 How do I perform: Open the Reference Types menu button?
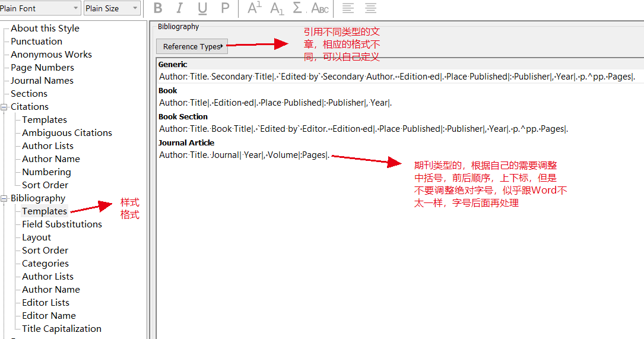pos(191,46)
